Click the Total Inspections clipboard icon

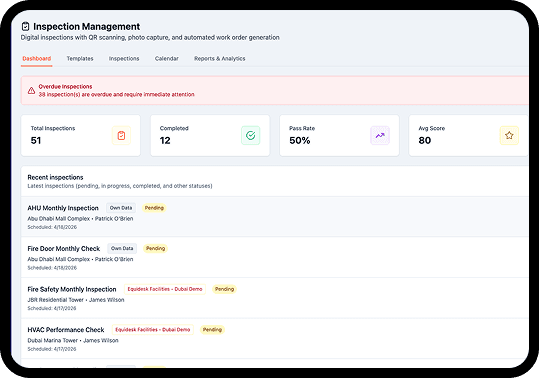pyautogui.click(x=121, y=135)
